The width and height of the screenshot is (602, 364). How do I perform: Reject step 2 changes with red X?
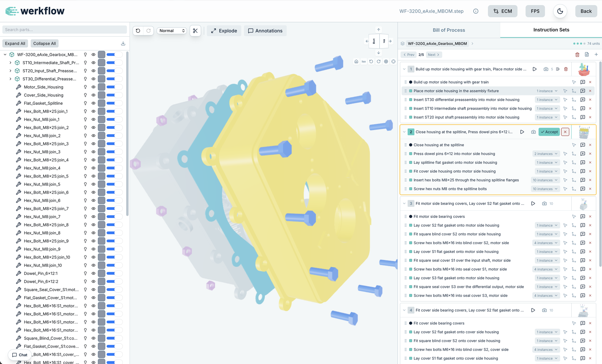[x=565, y=132]
